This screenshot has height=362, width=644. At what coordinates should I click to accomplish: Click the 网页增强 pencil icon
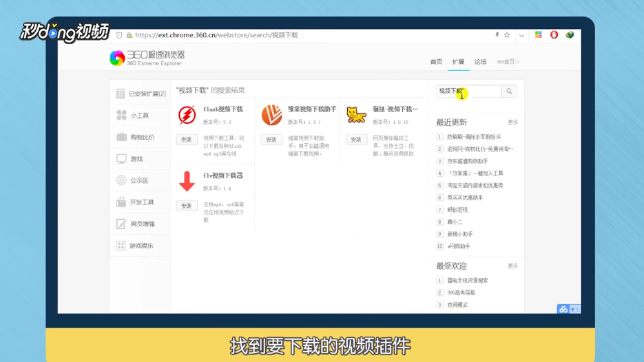point(121,224)
